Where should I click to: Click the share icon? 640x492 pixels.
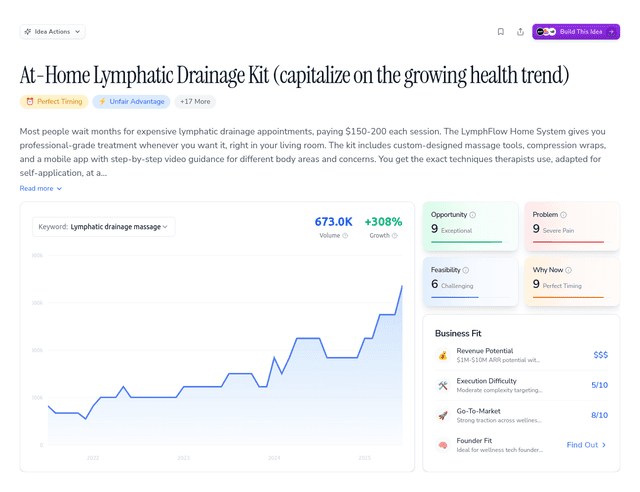point(520,32)
